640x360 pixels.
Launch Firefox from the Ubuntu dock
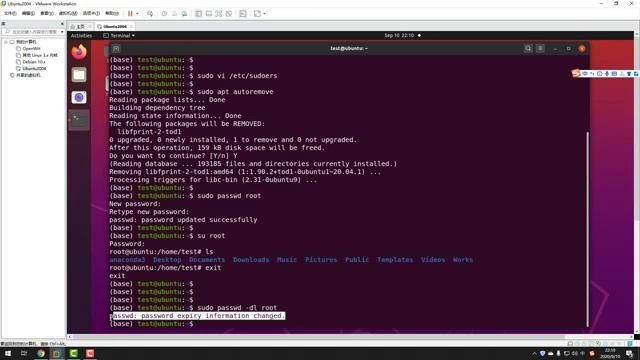(x=79, y=52)
